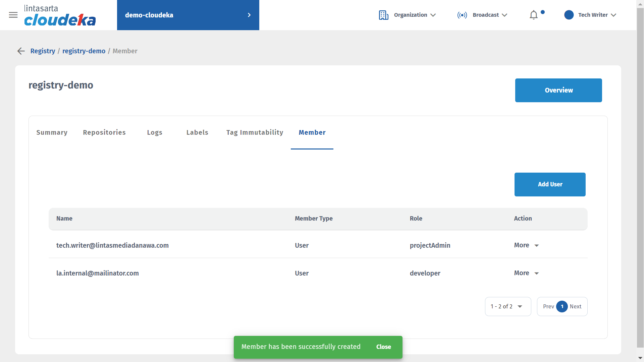Click the Organization building icon
Viewport: 644px width, 362px height.
(x=383, y=15)
